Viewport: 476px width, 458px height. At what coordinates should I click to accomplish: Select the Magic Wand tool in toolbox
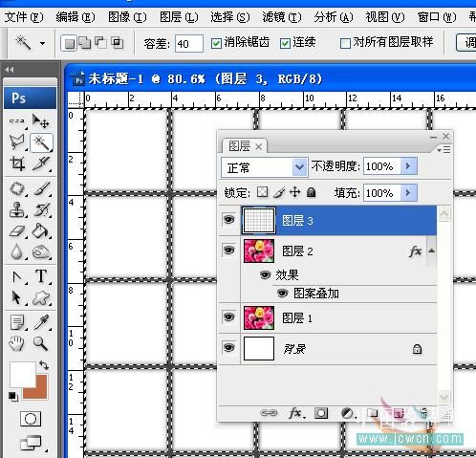click(x=41, y=142)
